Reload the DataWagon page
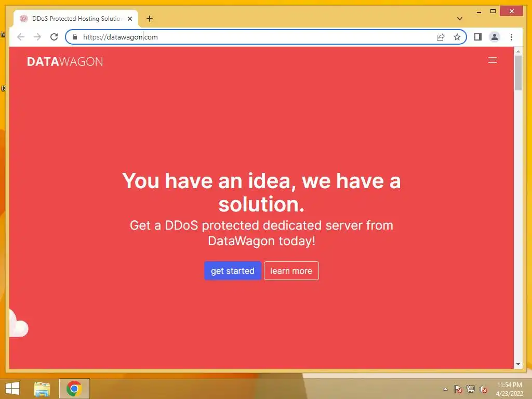 pos(54,37)
